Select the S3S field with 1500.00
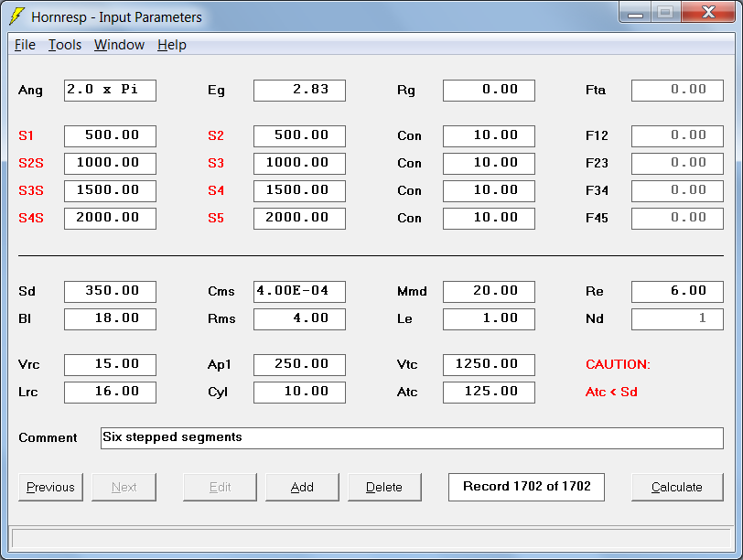Image resolution: width=743 pixels, height=560 pixels. [x=110, y=191]
